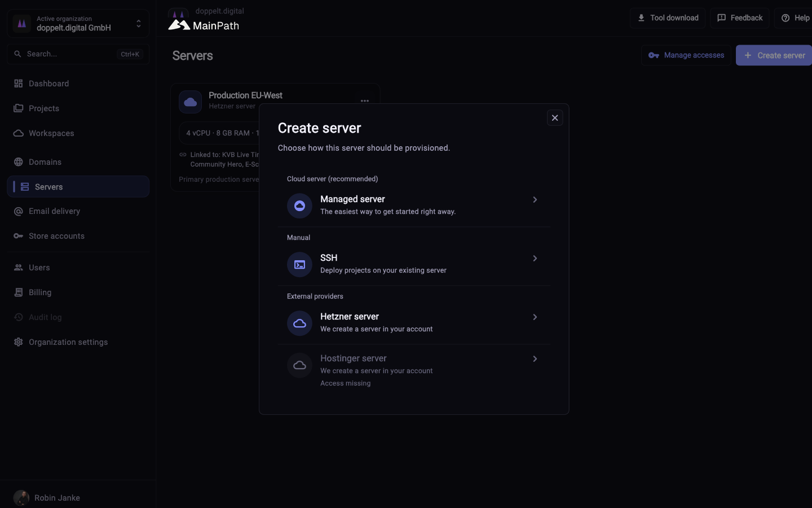Click the Hetzner server cloud icon

[299, 323]
